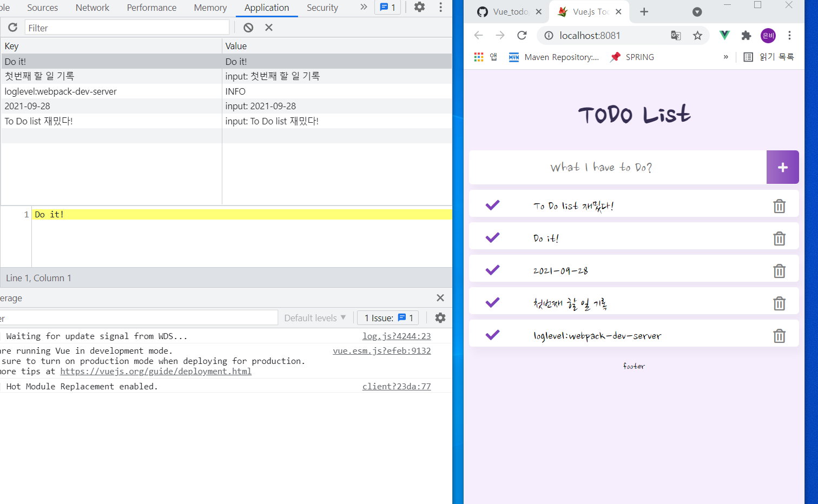
Task: Toggle completion check for '첫번째 할 일 기록'
Action: pos(492,303)
